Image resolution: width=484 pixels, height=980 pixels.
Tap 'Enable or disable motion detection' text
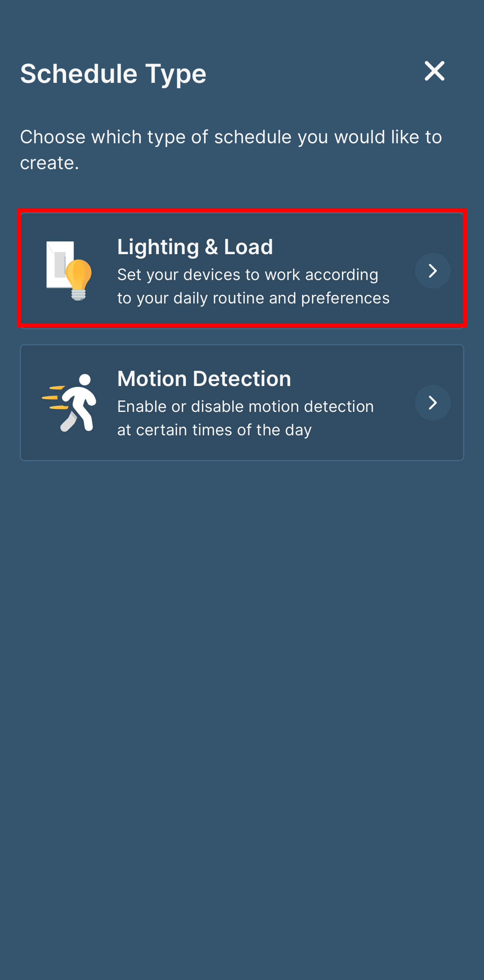click(245, 407)
